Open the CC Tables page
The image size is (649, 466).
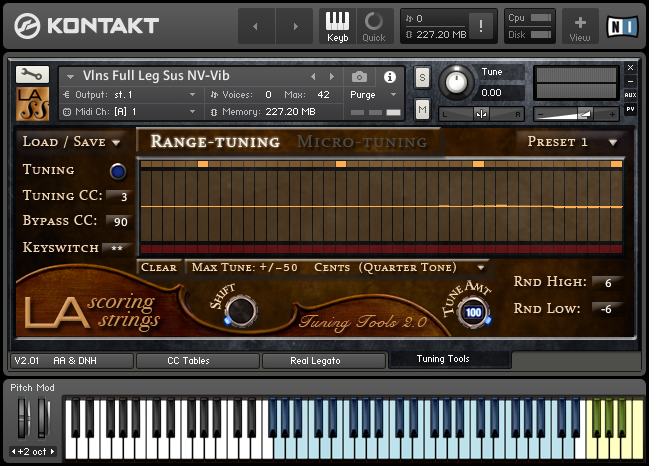click(188, 361)
